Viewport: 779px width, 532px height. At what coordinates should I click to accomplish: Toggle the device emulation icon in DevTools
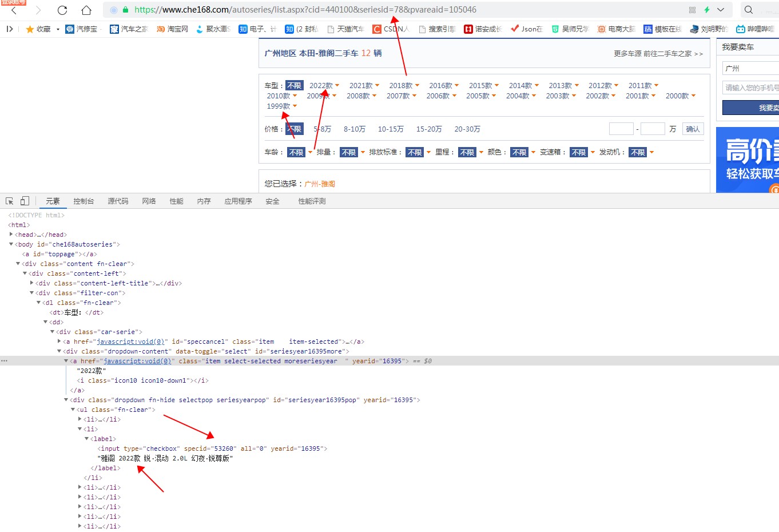point(24,200)
